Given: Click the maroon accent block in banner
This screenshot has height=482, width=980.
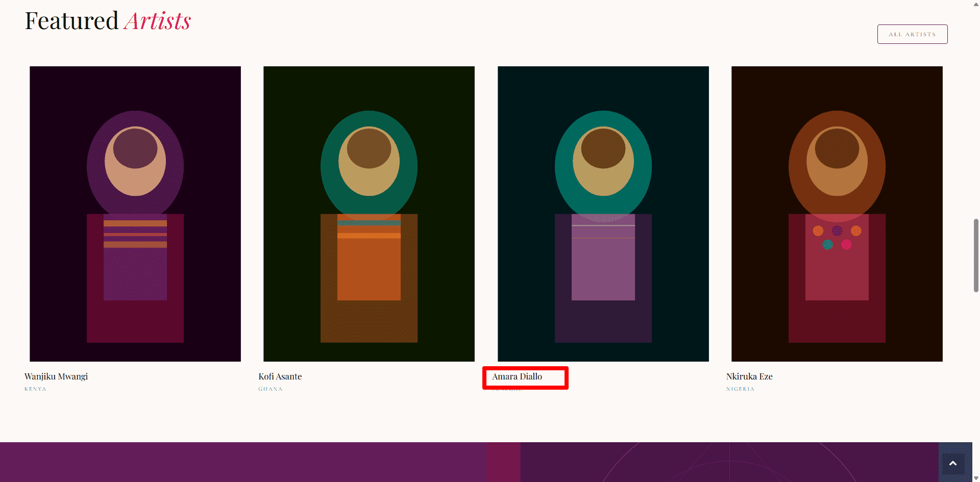Looking at the screenshot, I should coord(503,462).
